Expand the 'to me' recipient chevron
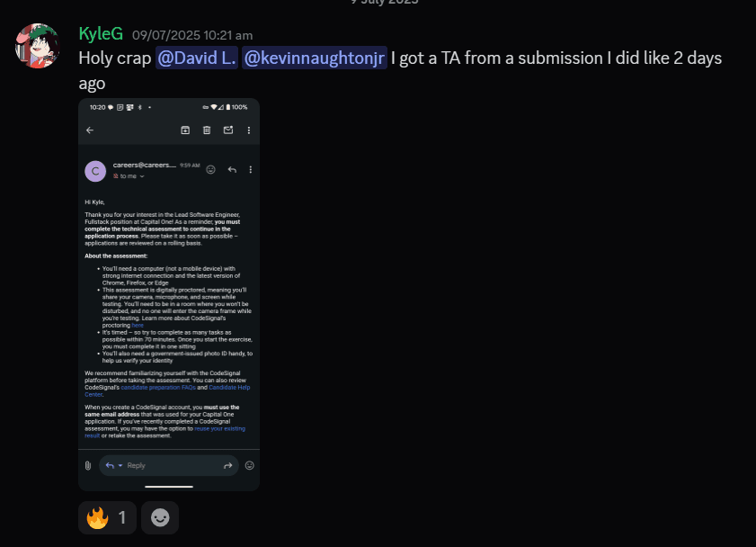 click(x=142, y=176)
